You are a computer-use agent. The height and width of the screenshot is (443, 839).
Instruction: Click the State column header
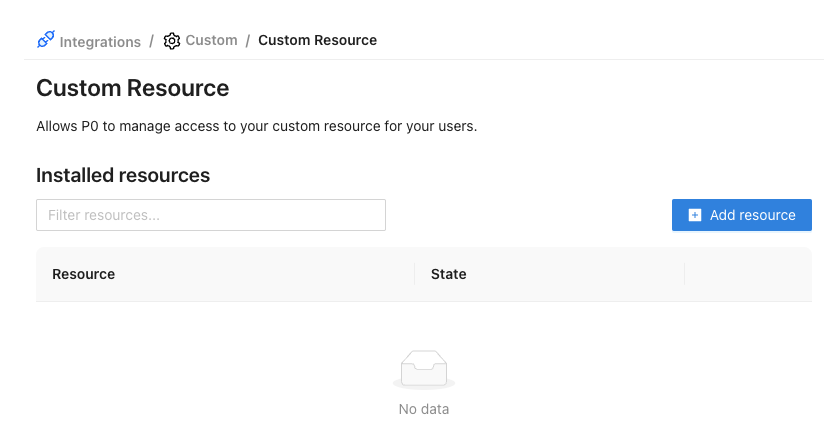[x=448, y=274]
